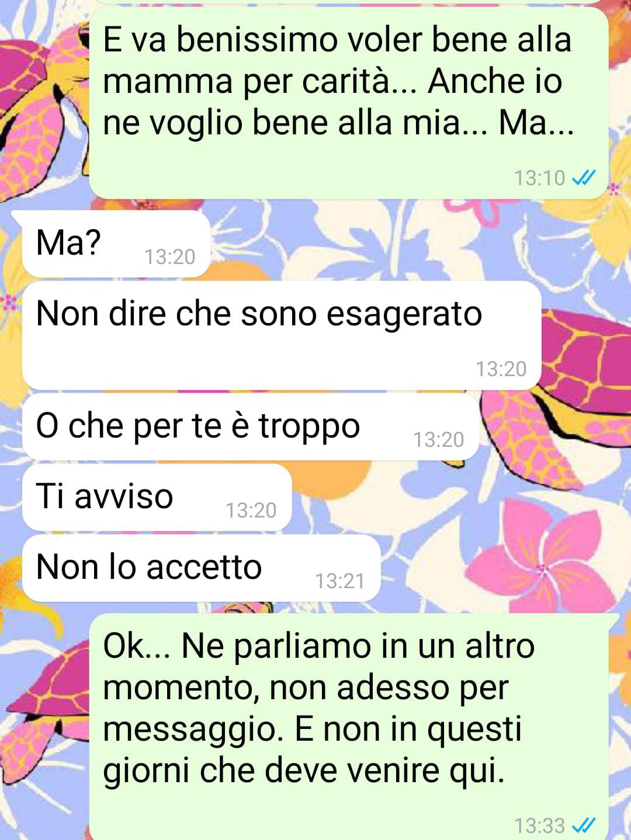Click the word 'esagerato' in the message
The image size is (631, 840).
[404, 315]
